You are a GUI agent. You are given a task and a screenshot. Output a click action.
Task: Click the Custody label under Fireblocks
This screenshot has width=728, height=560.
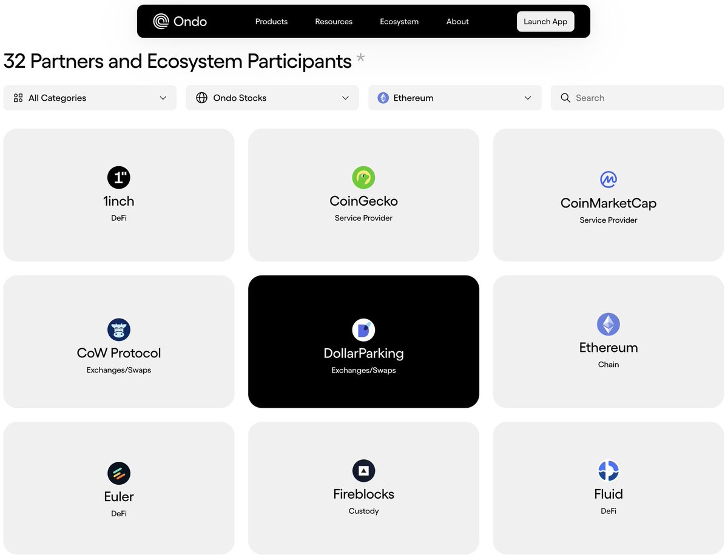[x=363, y=511]
